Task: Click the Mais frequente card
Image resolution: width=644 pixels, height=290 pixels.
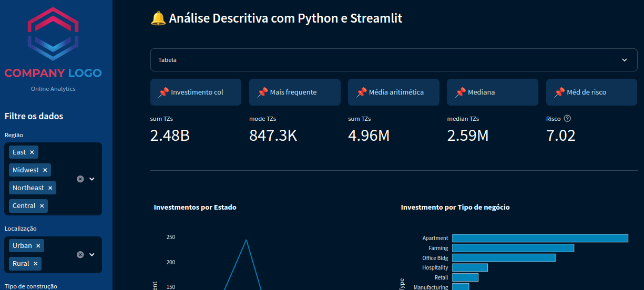Action: [x=294, y=92]
